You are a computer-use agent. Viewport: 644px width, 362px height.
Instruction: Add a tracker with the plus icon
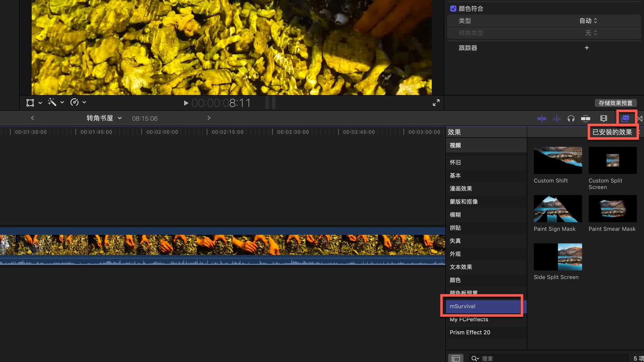click(587, 48)
